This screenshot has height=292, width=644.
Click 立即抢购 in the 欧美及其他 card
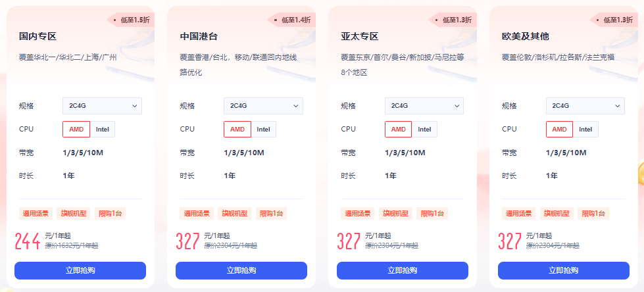[x=564, y=270]
